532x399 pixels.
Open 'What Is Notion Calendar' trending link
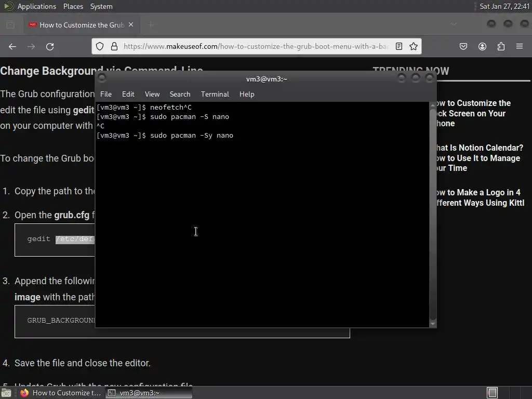tap(480, 158)
